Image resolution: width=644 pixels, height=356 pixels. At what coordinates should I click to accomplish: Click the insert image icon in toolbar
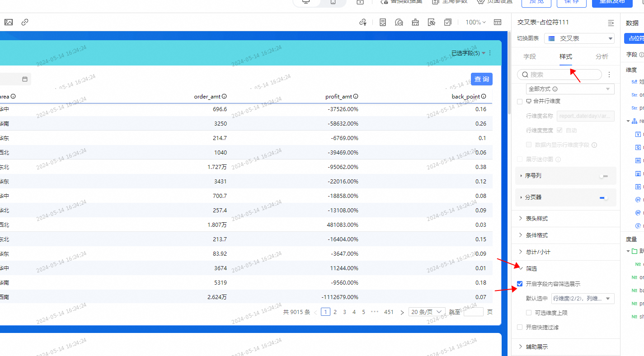[9, 22]
